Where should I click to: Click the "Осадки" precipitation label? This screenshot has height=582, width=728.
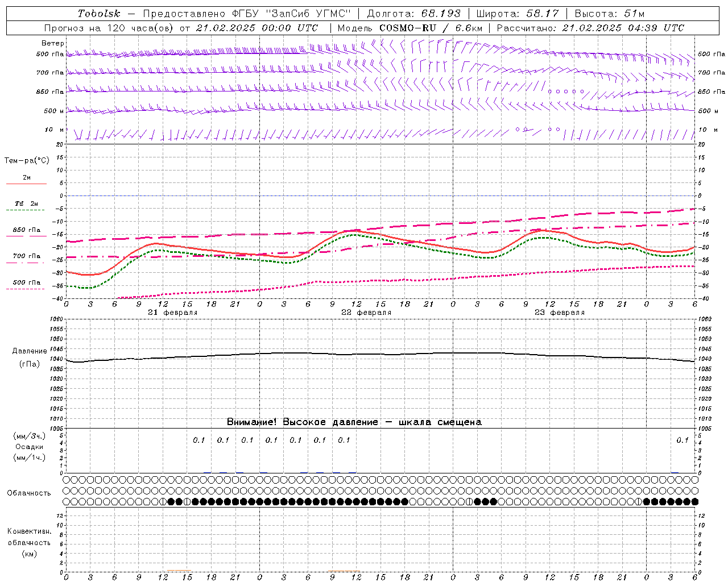coord(29,447)
